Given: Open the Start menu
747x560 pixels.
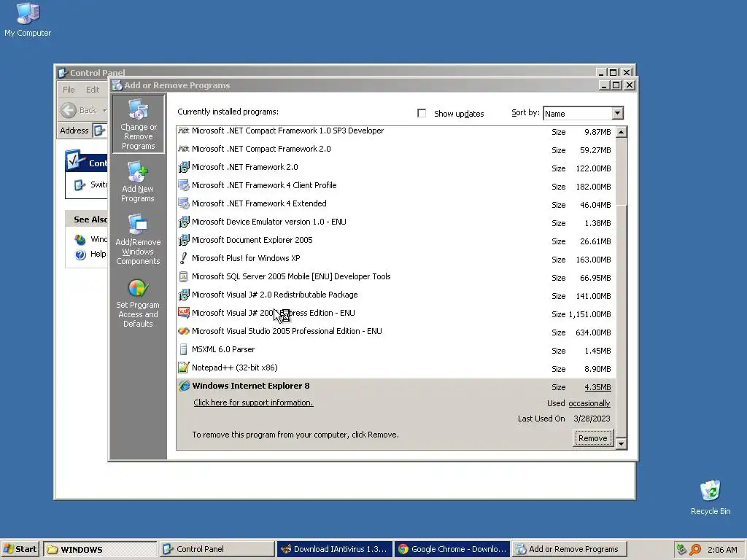Looking at the screenshot, I should click(20, 549).
